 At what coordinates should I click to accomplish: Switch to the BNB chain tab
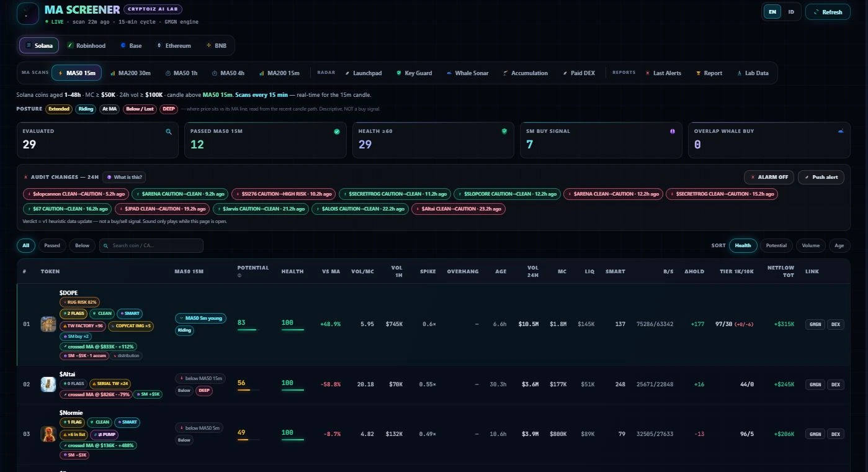(217, 45)
